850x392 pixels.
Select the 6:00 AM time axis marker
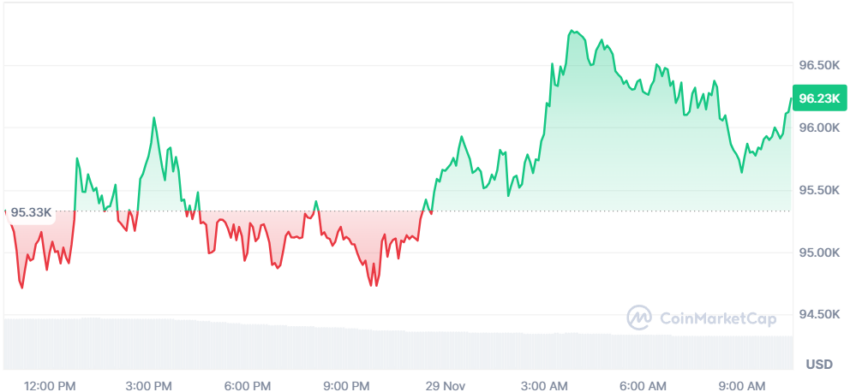(x=643, y=386)
